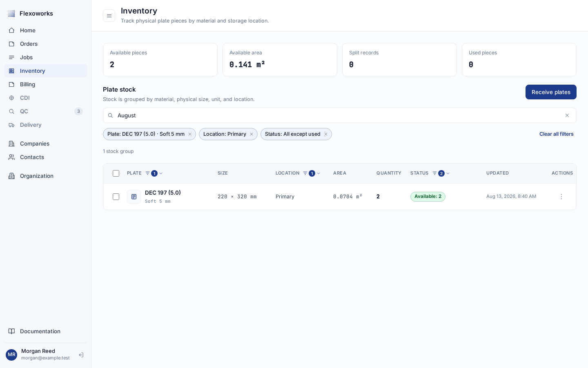Viewport: 588px width, 368px height.
Task: Click the DEC 197 (5.0) plate name
Action: tap(163, 193)
